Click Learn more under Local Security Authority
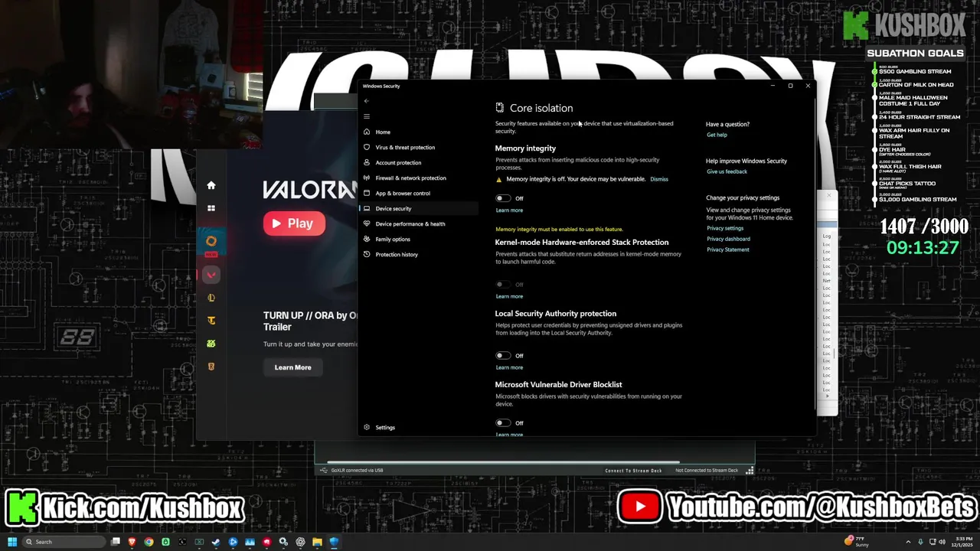The height and width of the screenshot is (551, 980). [x=509, y=367]
